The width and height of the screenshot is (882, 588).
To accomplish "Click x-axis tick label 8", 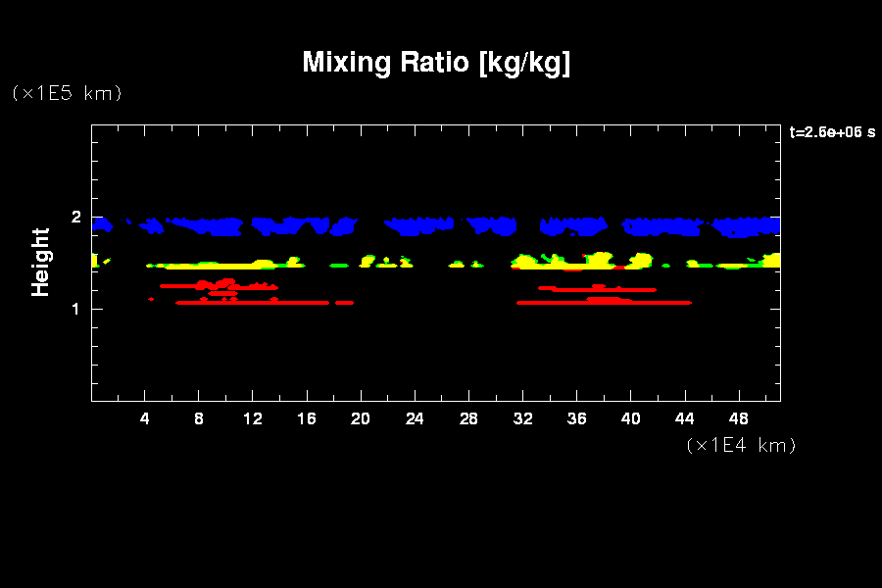I will [x=199, y=419].
